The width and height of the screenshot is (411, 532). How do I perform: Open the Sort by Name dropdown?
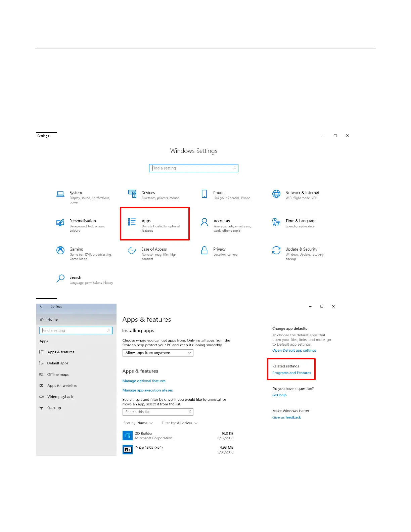point(138,423)
